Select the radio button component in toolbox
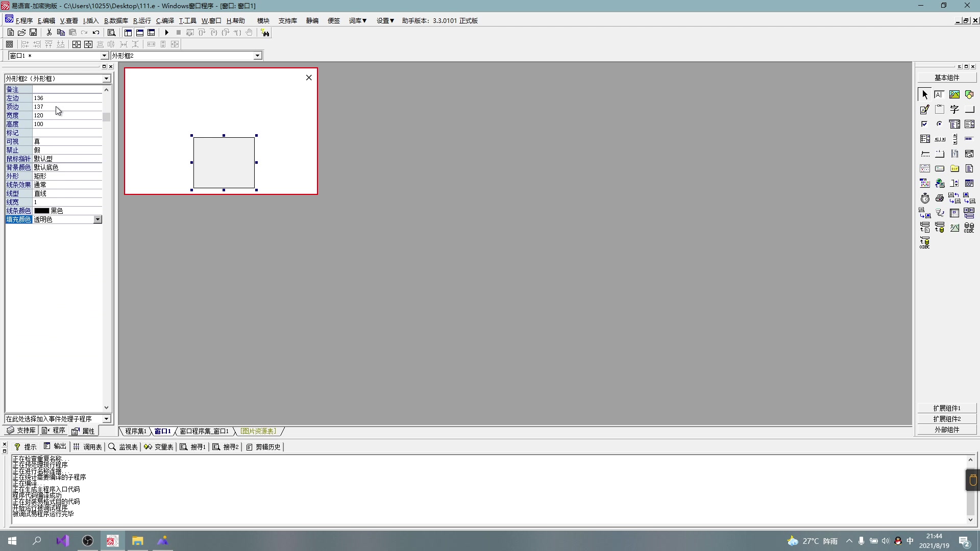This screenshot has width=980, height=551. pyautogui.click(x=939, y=124)
